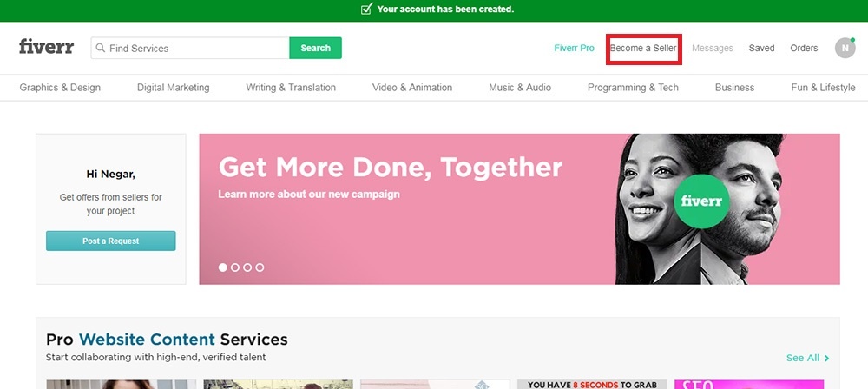The width and height of the screenshot is (868, 389).
Task: Select second banner carousel dot
Action: [234, 267]
